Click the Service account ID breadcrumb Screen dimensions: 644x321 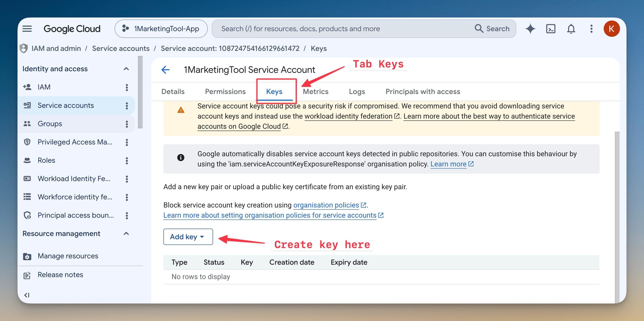[x=230, y=48]
